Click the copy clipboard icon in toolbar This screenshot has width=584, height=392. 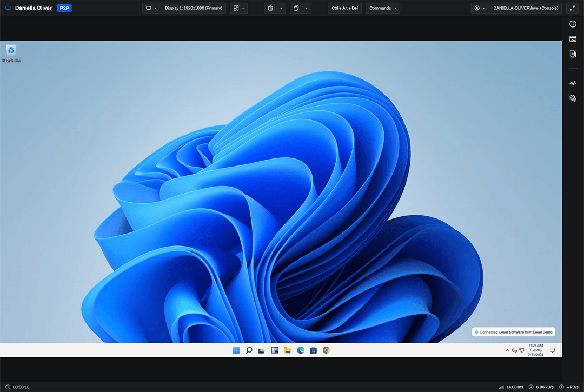click(296, 8)
